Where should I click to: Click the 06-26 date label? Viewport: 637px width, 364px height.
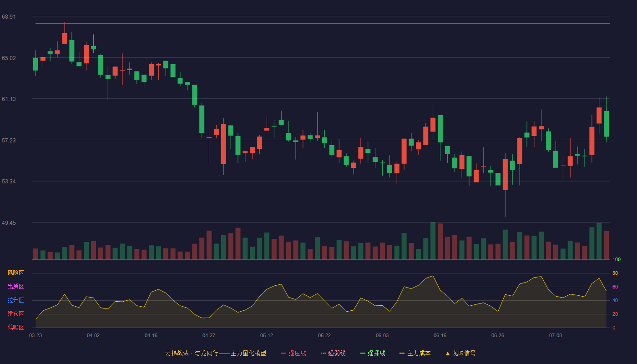[x=498, y=335]
